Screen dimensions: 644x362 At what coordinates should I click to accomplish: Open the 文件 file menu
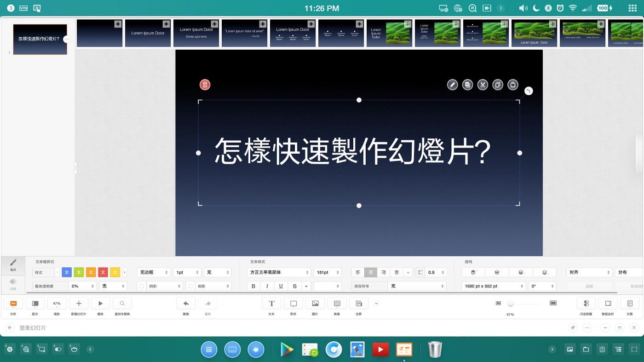13,304
